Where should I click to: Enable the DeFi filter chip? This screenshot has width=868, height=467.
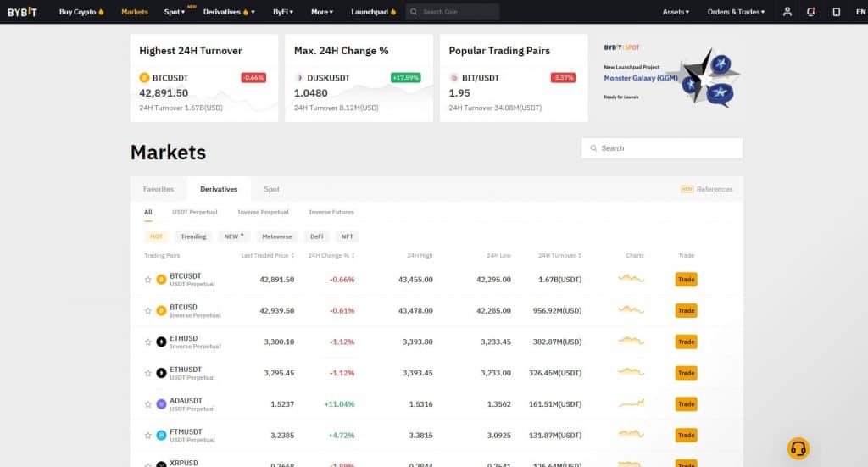point(317,236)
